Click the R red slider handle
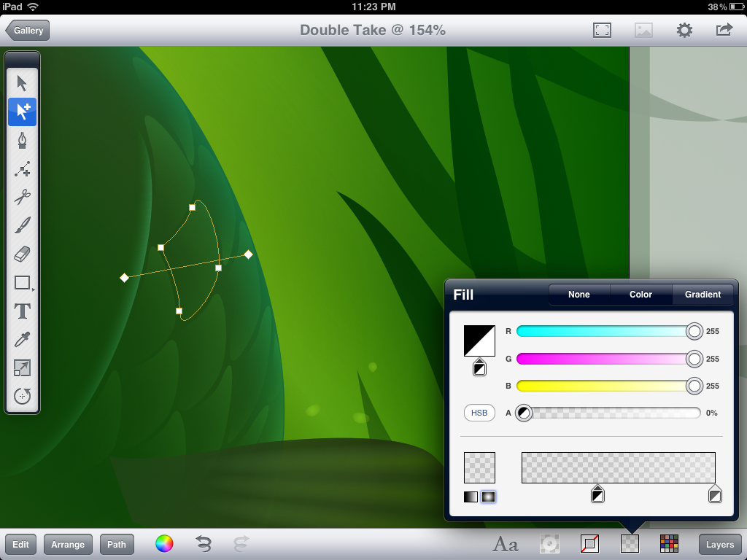747x560 pixels. tap(694, 332)
